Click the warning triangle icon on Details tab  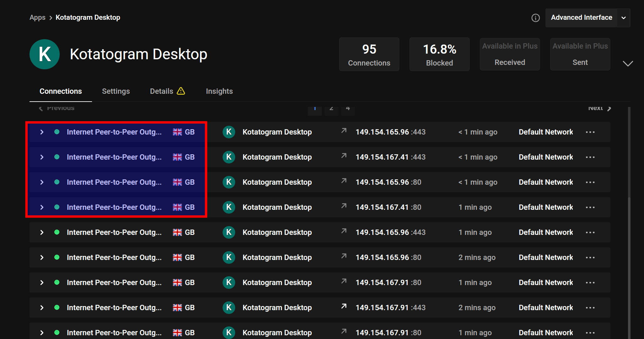tap(181, 91)
